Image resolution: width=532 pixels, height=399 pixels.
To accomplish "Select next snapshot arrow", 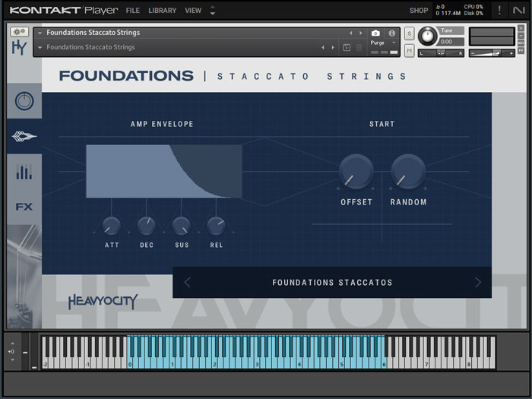I will point(333,47).
